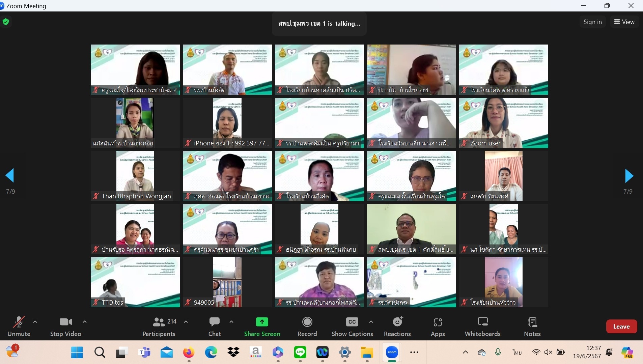Stop Video camera toggle
Viewport: 643px width, 364px height.
[66, 327]
